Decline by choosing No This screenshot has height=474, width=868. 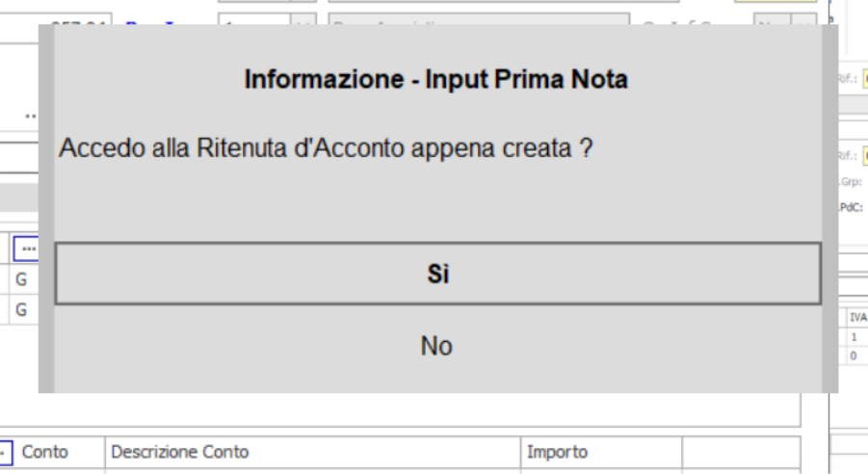[436, 346]
